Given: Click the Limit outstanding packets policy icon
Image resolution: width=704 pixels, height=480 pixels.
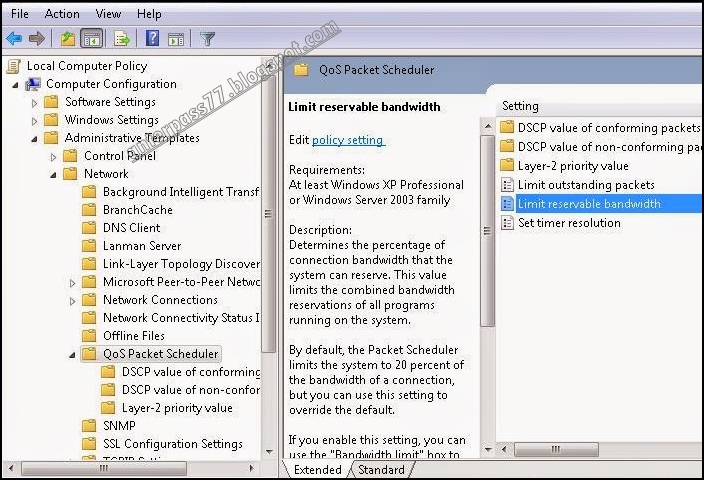Looking at the screenshot, I should [507, 185].
